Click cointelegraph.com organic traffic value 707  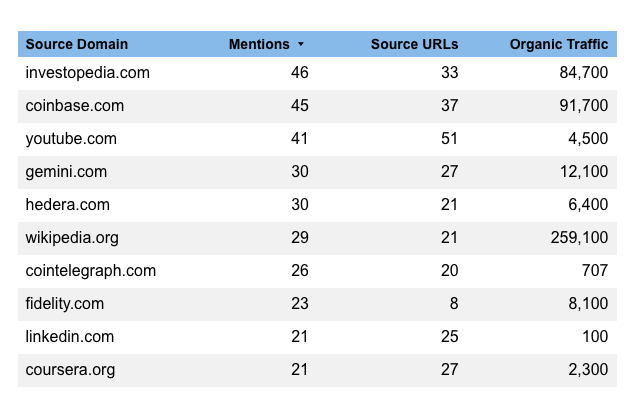[594, 271]
